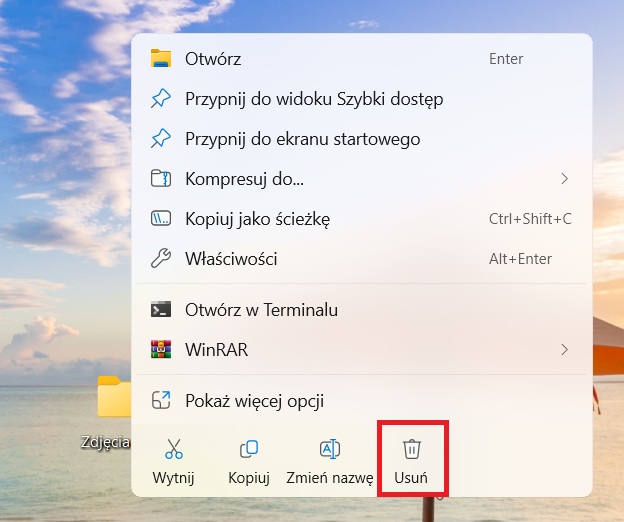This screenshot has width=624, height=522.
Task: Click the Pokaż więcej opcji icon
Action: point(161,401)
